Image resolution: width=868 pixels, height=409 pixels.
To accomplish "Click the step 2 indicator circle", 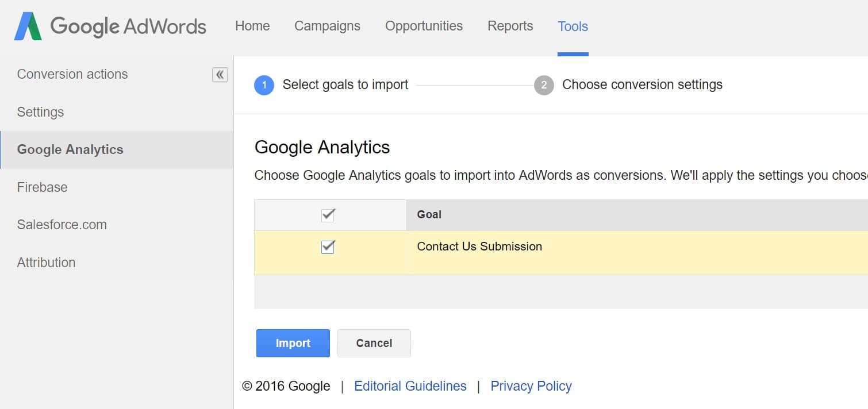I will tap(544, 84).
